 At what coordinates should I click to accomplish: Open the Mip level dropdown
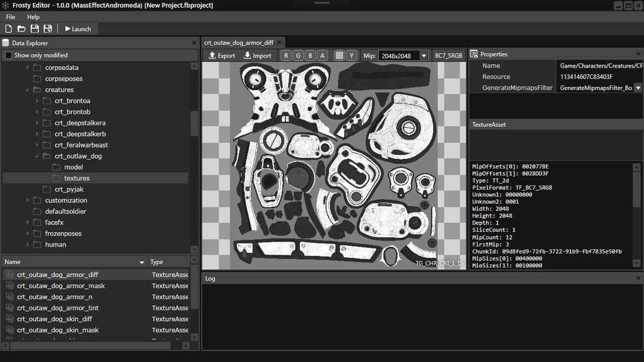pyautogui.click(x=424, y=56)
